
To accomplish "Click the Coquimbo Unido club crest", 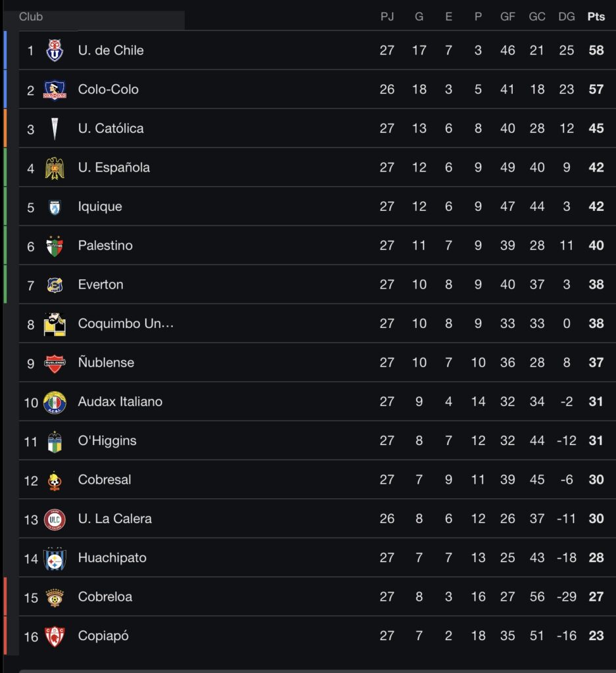I will [55, 324].
